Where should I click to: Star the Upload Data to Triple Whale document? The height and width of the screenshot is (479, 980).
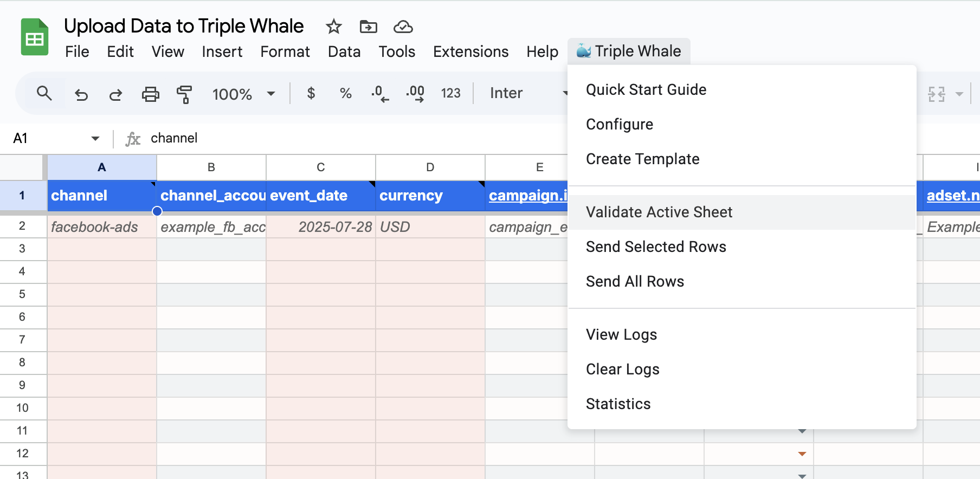pos(334,27)
